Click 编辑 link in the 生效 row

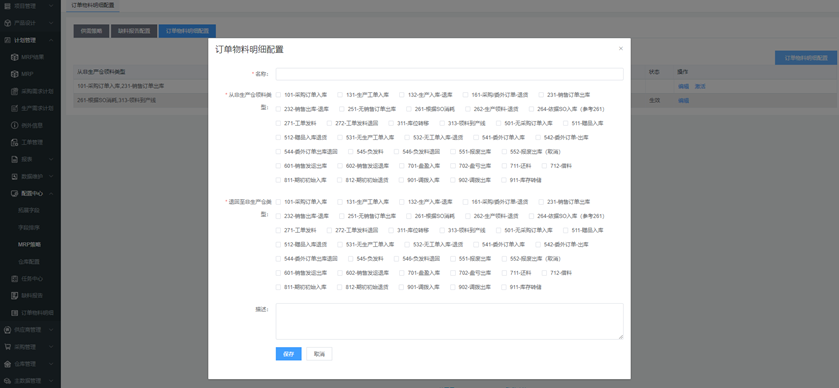(683, 101)
